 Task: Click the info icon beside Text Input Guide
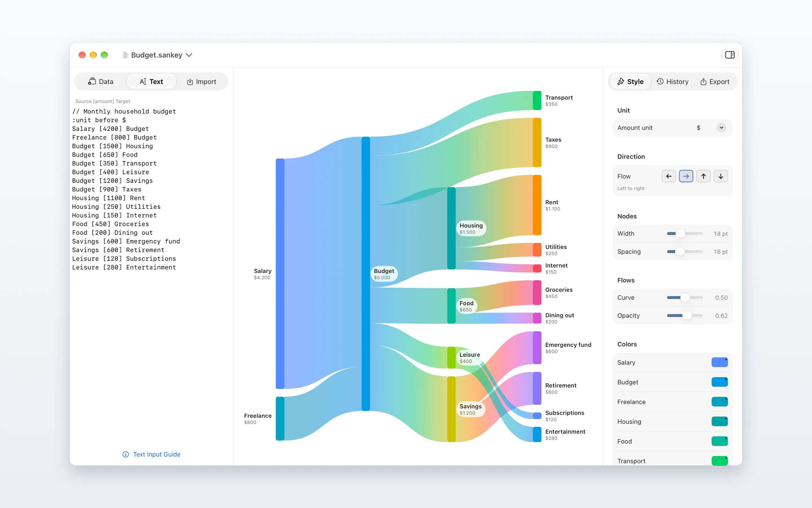[x=125, y=454]
